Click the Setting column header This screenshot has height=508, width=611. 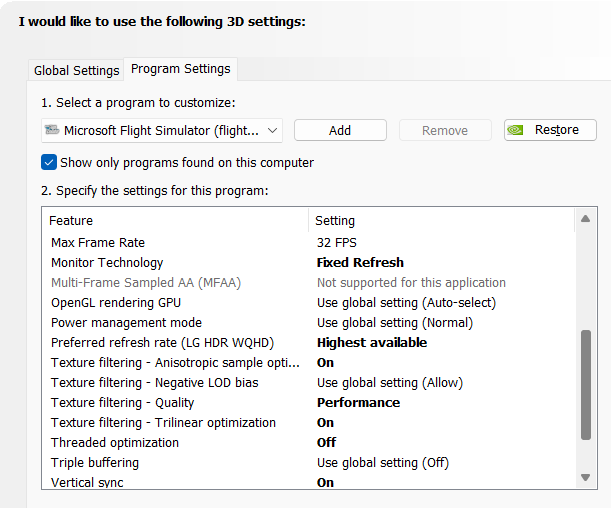441,220
